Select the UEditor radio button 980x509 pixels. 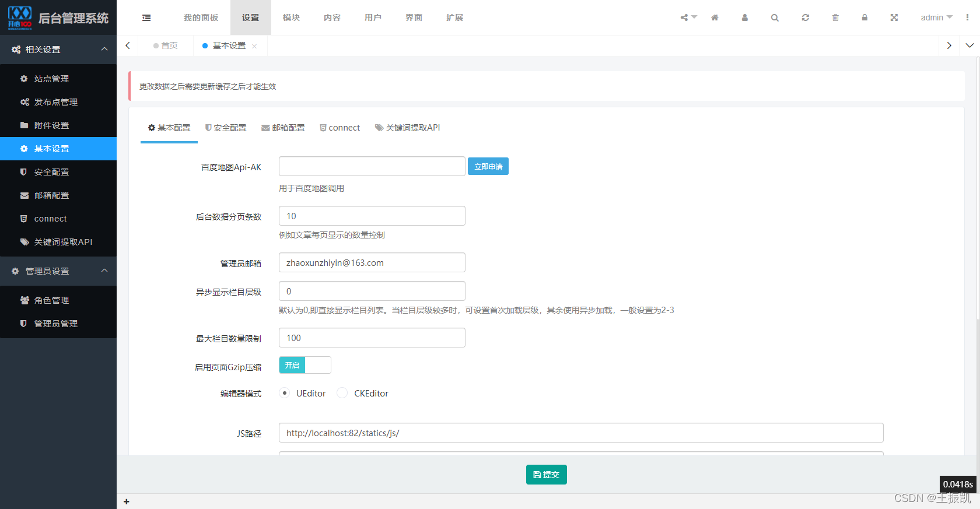tap(285, 393)
